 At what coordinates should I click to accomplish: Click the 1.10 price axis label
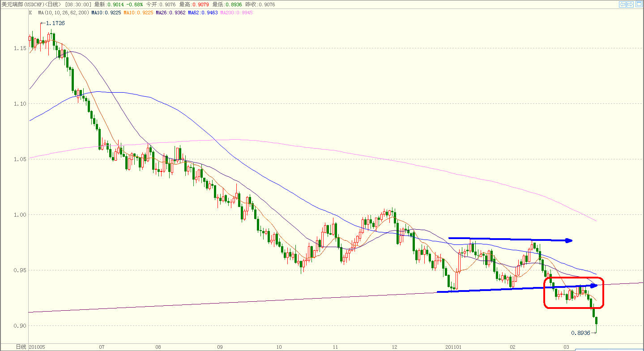[20, 103]
